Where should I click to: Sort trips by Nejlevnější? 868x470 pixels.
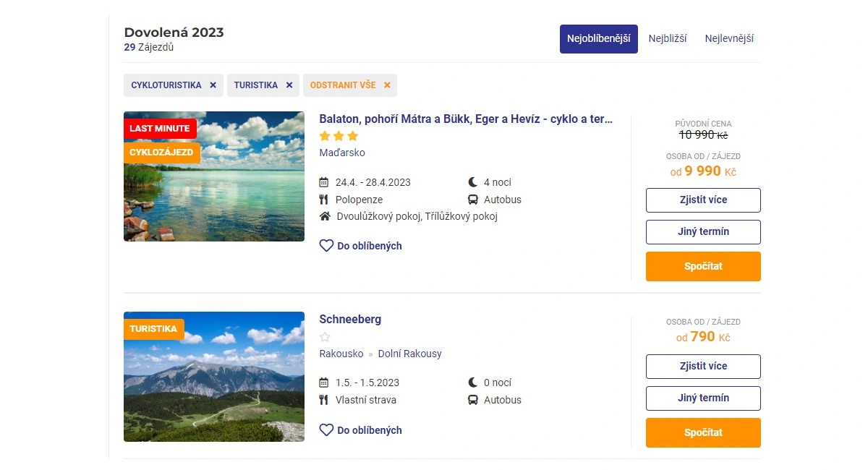click(729, 39)
